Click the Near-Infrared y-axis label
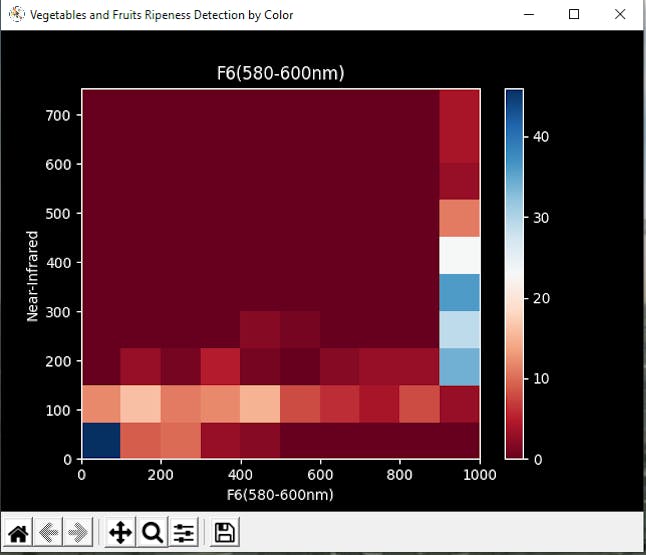 pos(32,276)
